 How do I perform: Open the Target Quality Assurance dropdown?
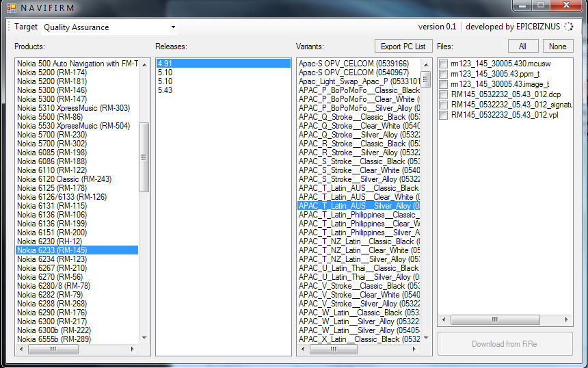tap(109, 27)
